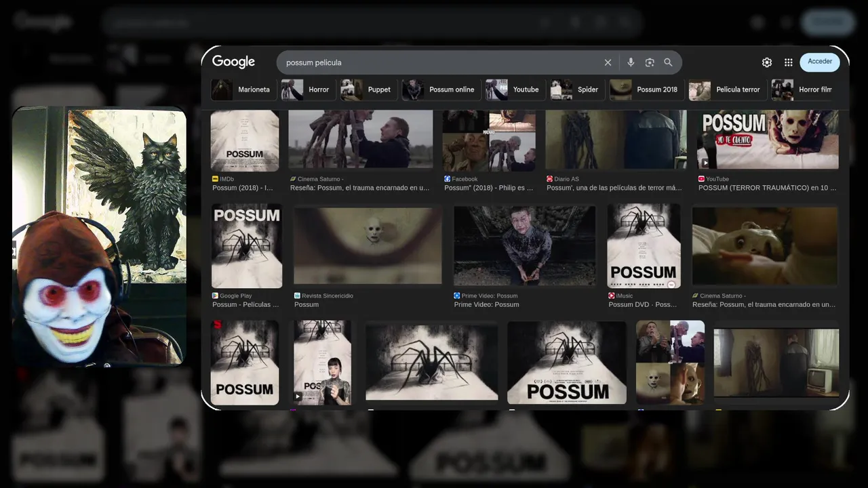
Task: Open the iMusic Possum DVD cover image
Action: (x=644, y=247)
